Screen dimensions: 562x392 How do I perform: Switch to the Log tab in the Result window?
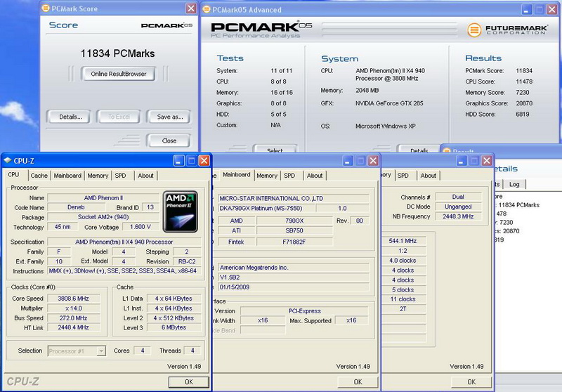514,184
